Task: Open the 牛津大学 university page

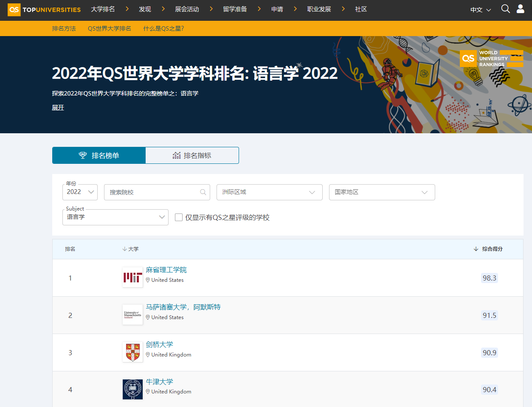Action: pos(160,382)
